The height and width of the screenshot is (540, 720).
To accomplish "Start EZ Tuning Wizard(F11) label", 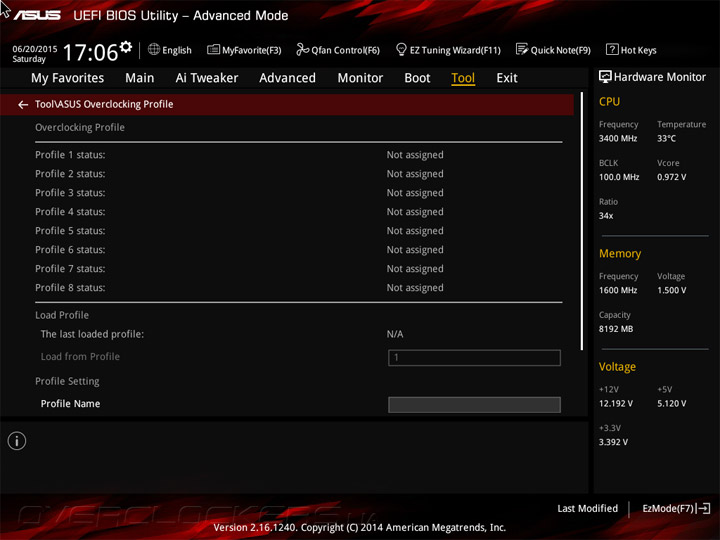I will tap(455, 50).
